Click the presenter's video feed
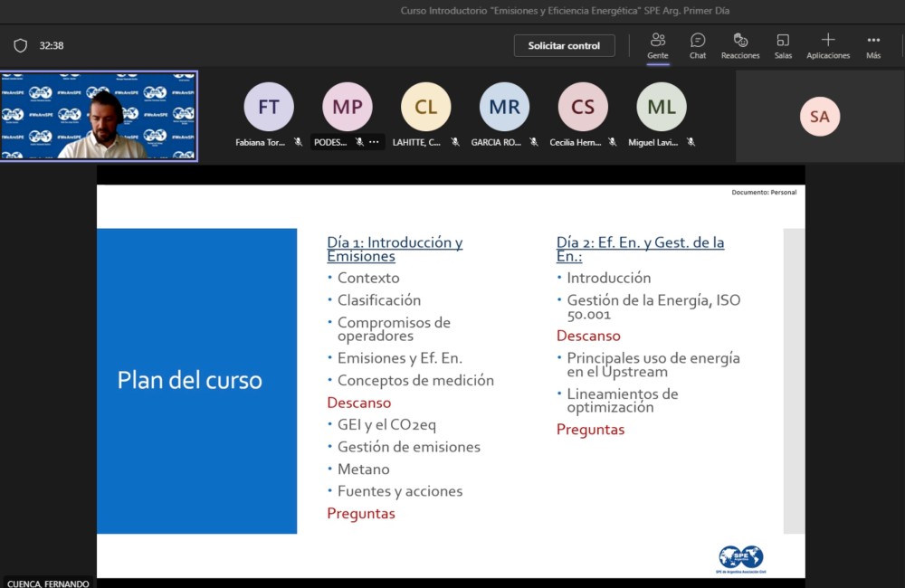 (99, 116)
